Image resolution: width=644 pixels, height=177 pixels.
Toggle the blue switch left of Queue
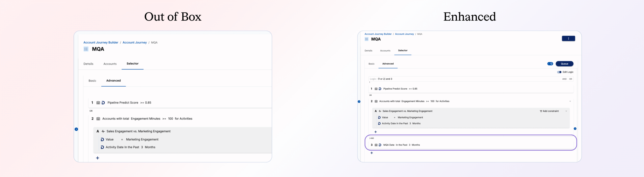(550, 64)
